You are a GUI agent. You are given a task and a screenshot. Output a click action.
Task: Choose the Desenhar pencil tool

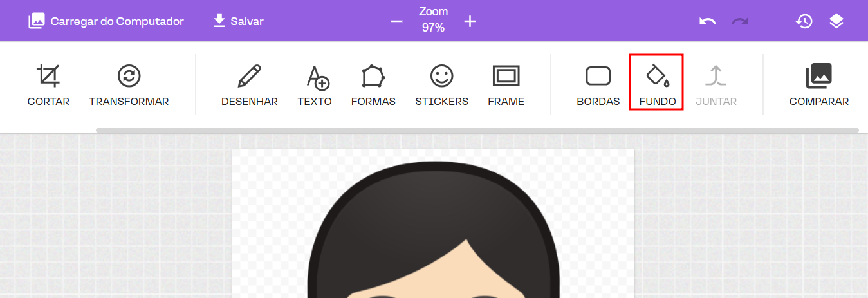pos(249,84)
